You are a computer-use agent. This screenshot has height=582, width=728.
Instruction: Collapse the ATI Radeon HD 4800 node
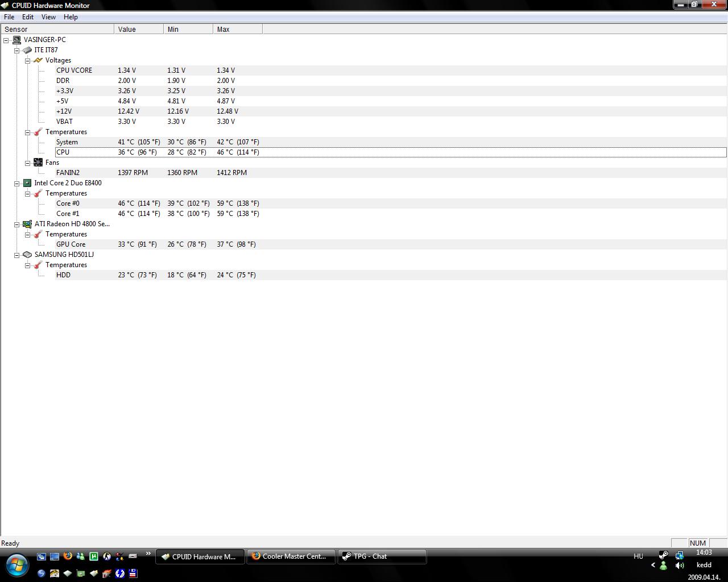click(17, 224)
